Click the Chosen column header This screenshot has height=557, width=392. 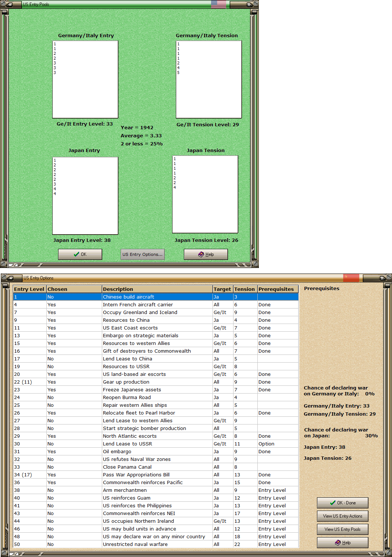tap(74, 289)
